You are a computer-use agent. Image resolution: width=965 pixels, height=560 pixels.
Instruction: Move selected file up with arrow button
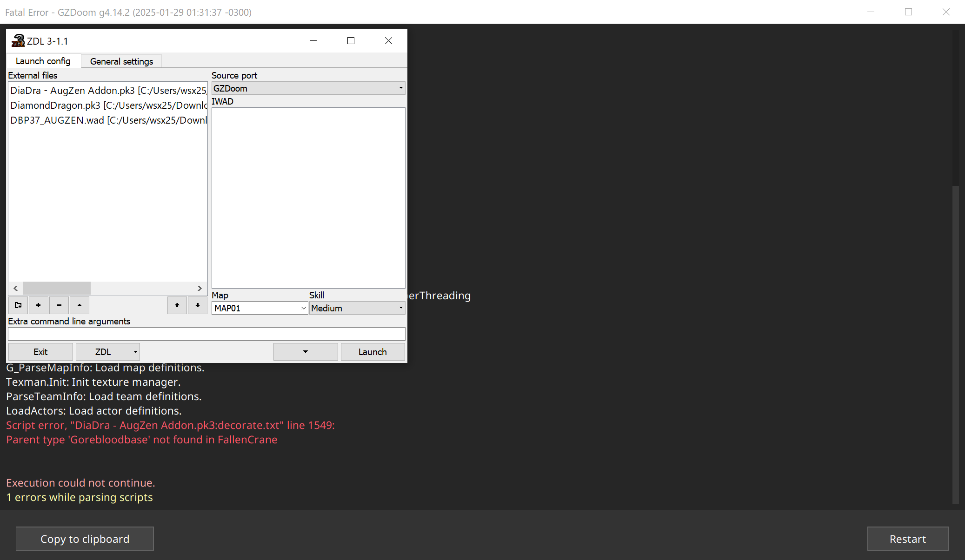[x=177, y=305]
